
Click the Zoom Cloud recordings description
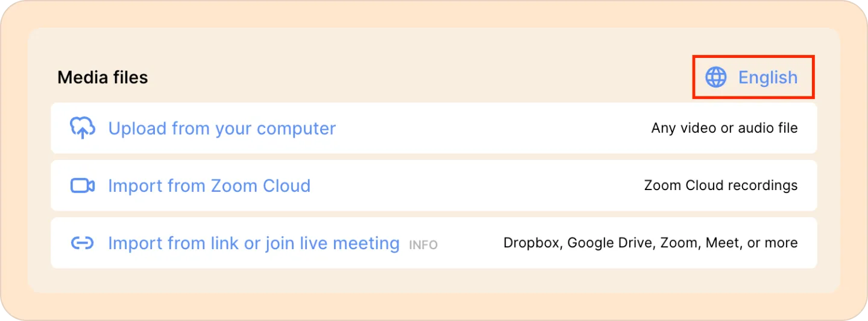point(721,185)
